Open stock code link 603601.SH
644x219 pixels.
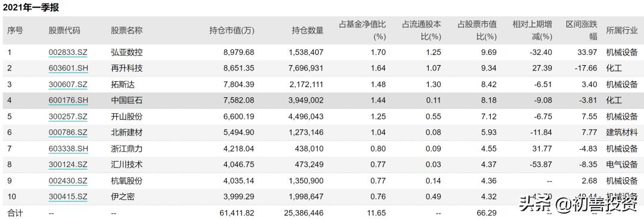tap(68, 69)
